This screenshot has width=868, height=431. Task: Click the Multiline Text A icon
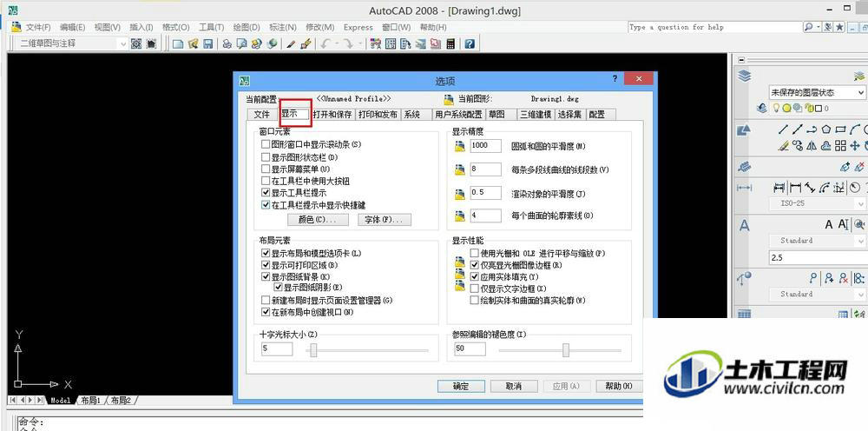829,224
